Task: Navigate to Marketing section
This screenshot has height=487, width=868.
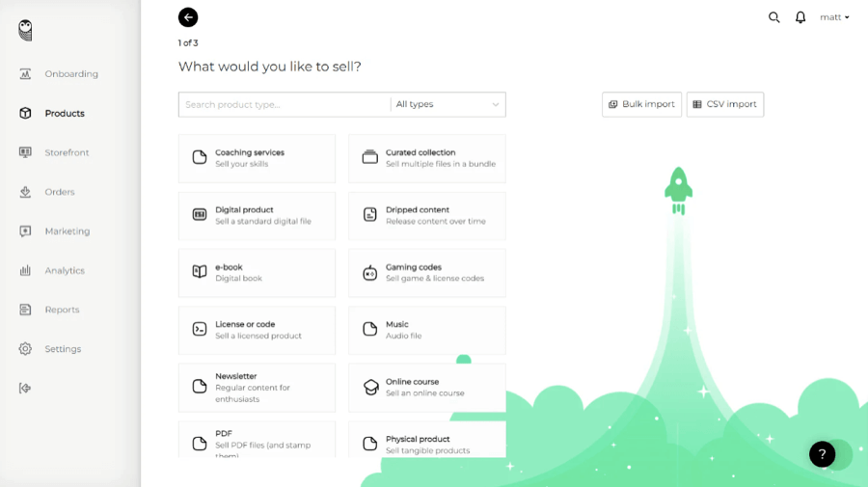Action: pyautogui.click(x=67, y=231)
